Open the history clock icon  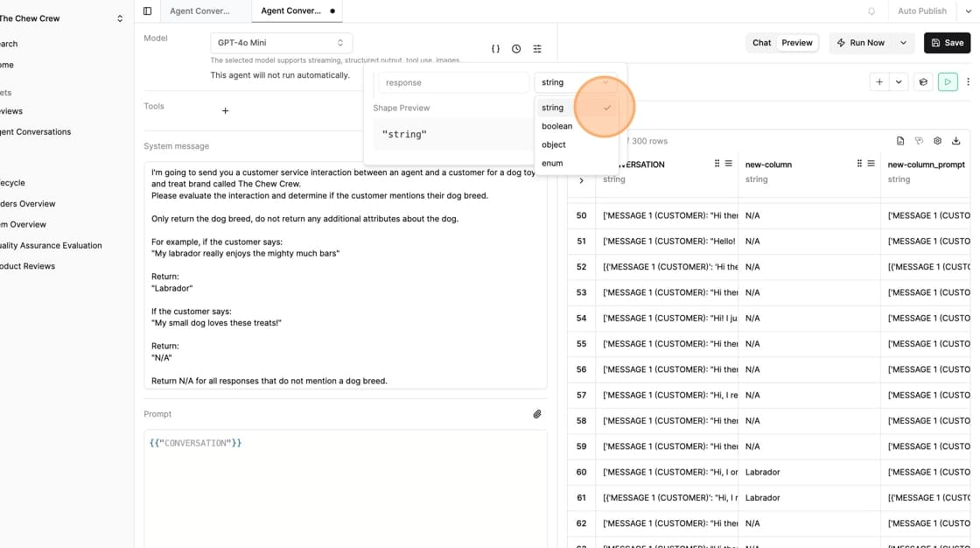[x=516, y=49]
